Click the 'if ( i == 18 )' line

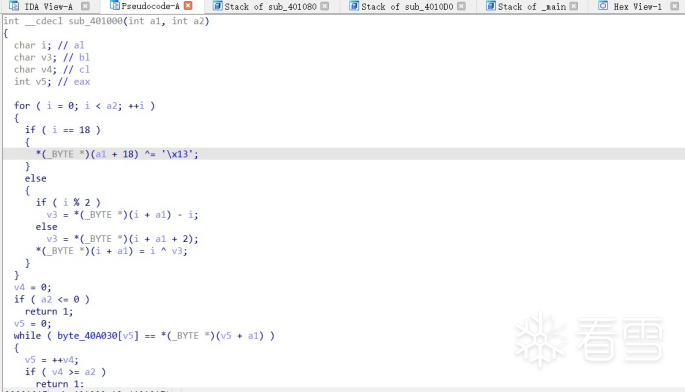(62, 130)
